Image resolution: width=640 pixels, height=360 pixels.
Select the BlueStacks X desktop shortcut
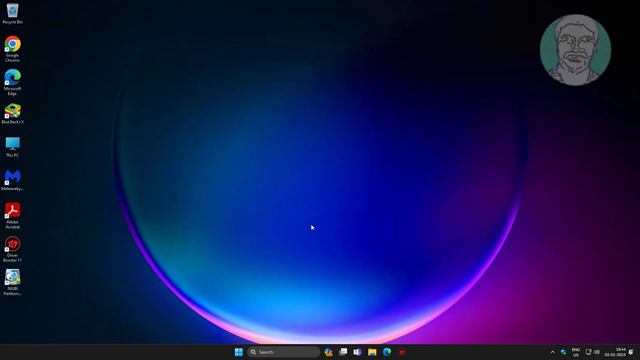pos(12,114)
